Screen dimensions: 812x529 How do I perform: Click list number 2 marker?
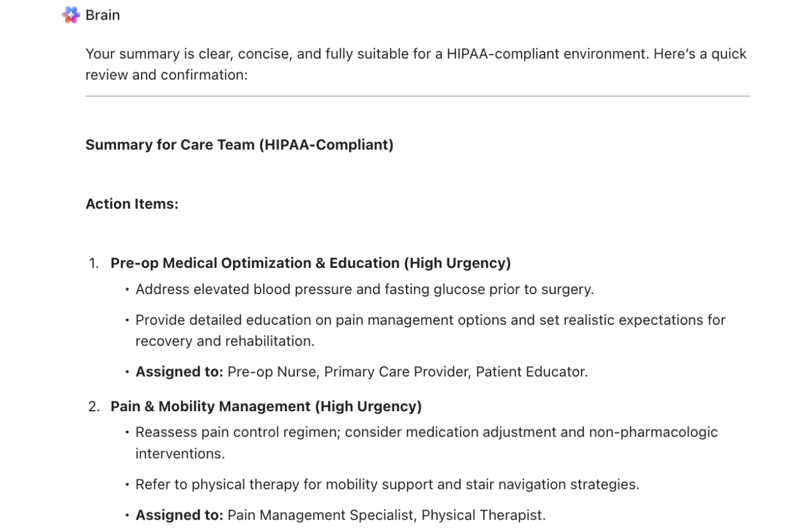tap(94, 407)
